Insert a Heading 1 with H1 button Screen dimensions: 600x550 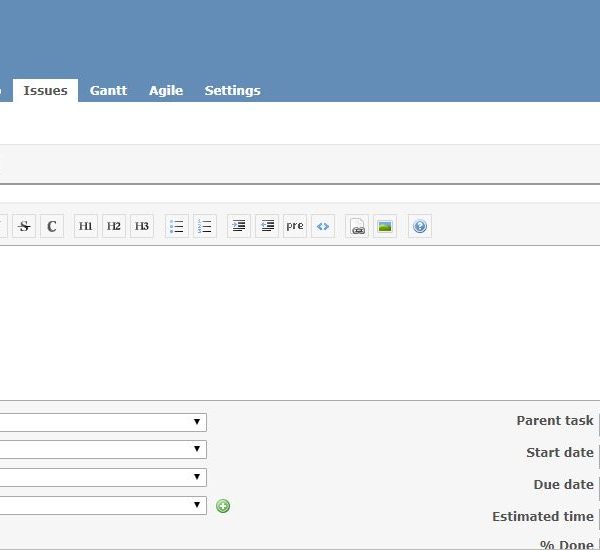tap(86, 227)
